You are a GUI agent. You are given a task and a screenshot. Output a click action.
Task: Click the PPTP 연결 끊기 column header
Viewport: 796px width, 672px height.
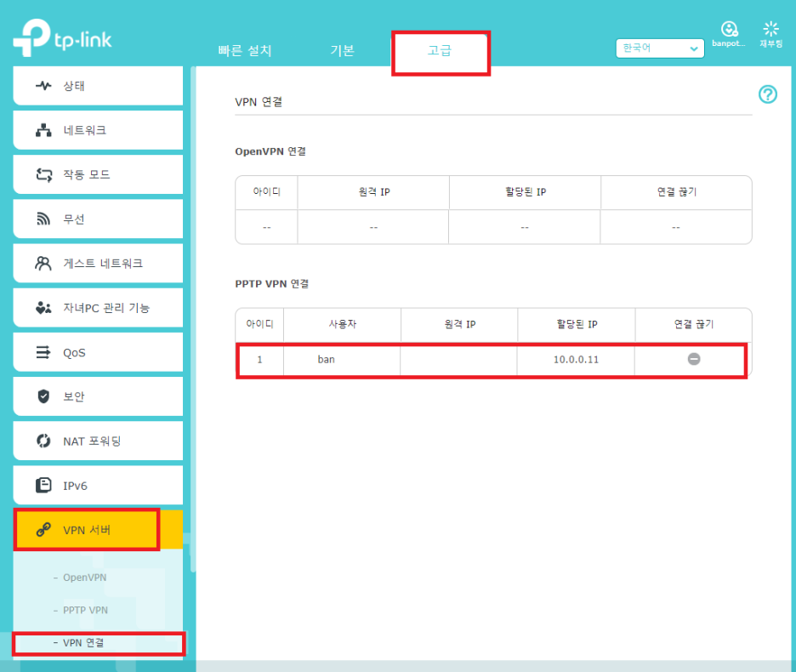pyautogui.click(x=693, y=324)
